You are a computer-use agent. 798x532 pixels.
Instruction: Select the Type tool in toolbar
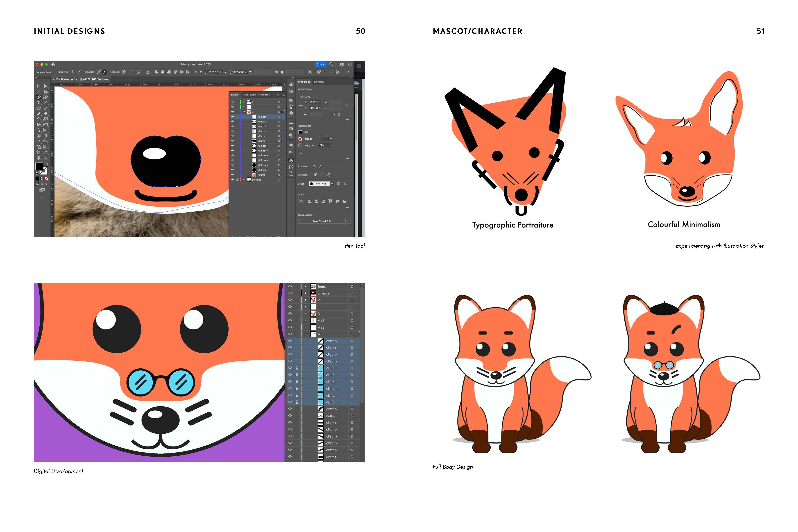click(39, 103)
